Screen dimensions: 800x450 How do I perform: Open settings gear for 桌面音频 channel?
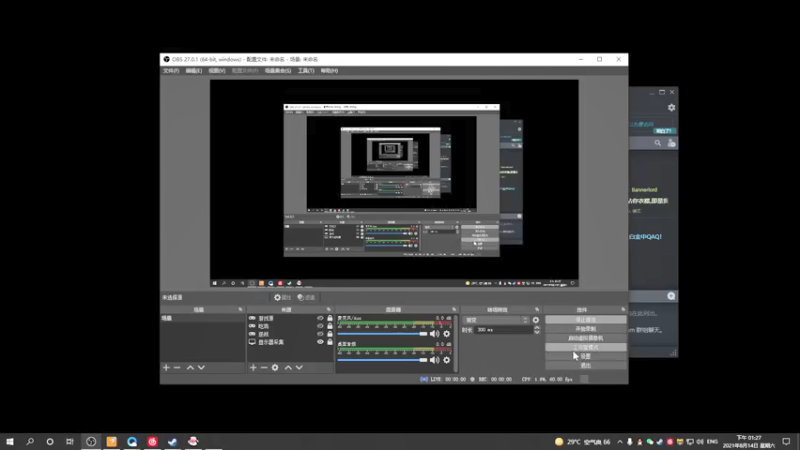pyautogui.click(x=446, y=360)
